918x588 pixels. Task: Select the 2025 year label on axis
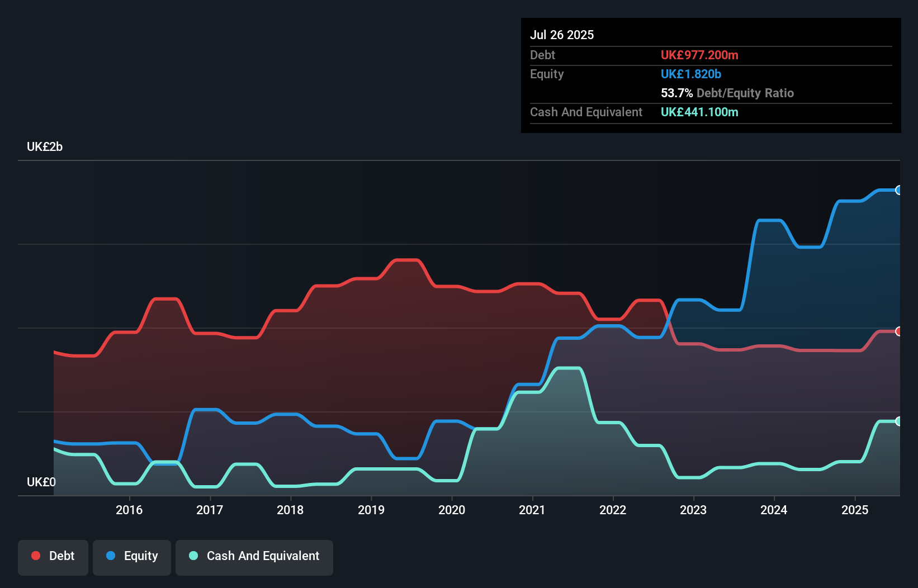(855, 510)
